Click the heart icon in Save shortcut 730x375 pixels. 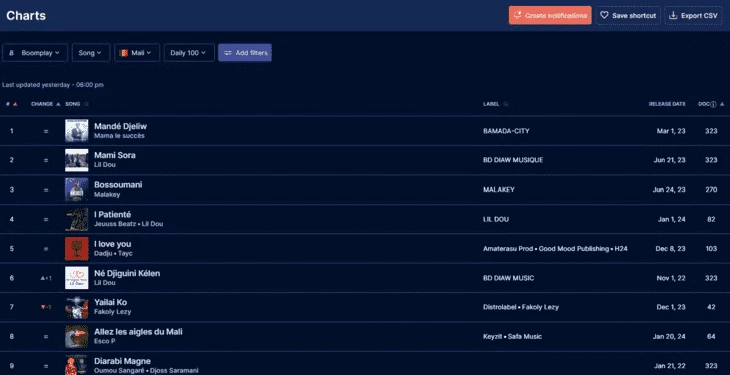click(604, 15)
